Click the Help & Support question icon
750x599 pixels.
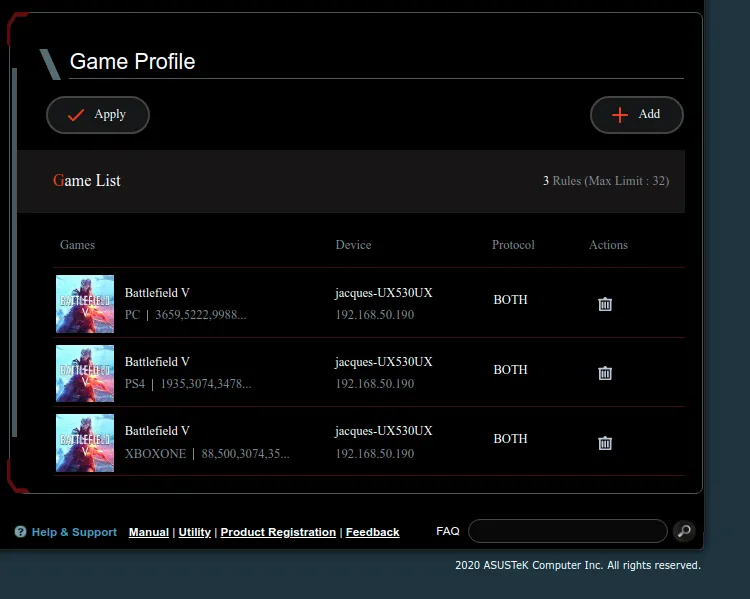[20, 532]
